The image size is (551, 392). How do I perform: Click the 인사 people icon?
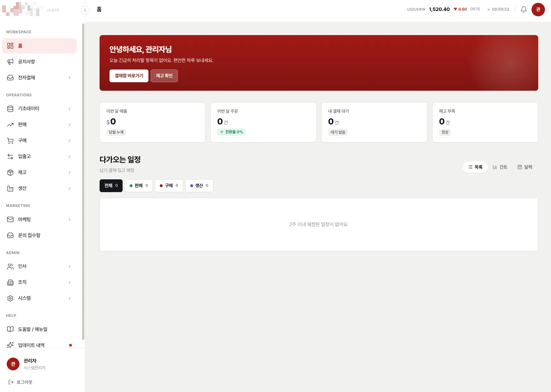click(x=10, y=267)
